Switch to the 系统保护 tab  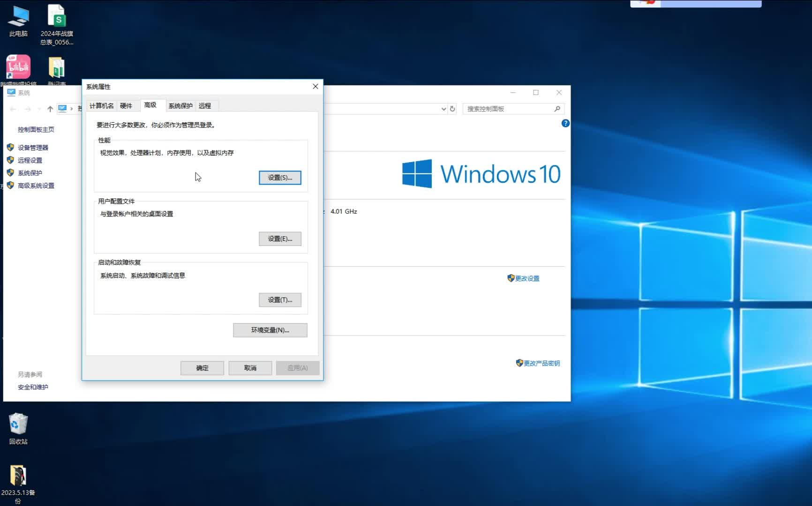[180, 106]
